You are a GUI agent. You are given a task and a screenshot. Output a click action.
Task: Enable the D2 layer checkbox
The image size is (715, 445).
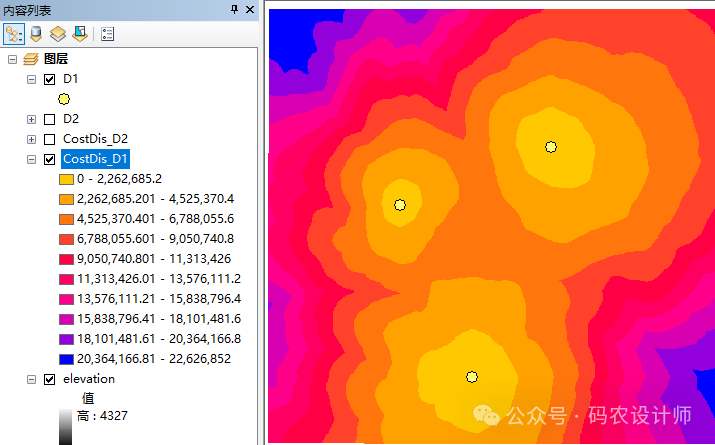click(x=50, y=119)
